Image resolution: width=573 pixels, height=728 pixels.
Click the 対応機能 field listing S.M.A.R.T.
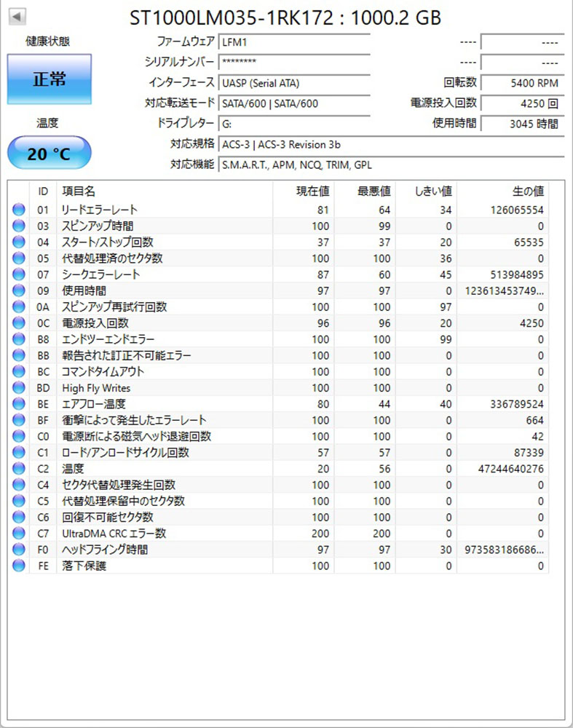[391, 165]
